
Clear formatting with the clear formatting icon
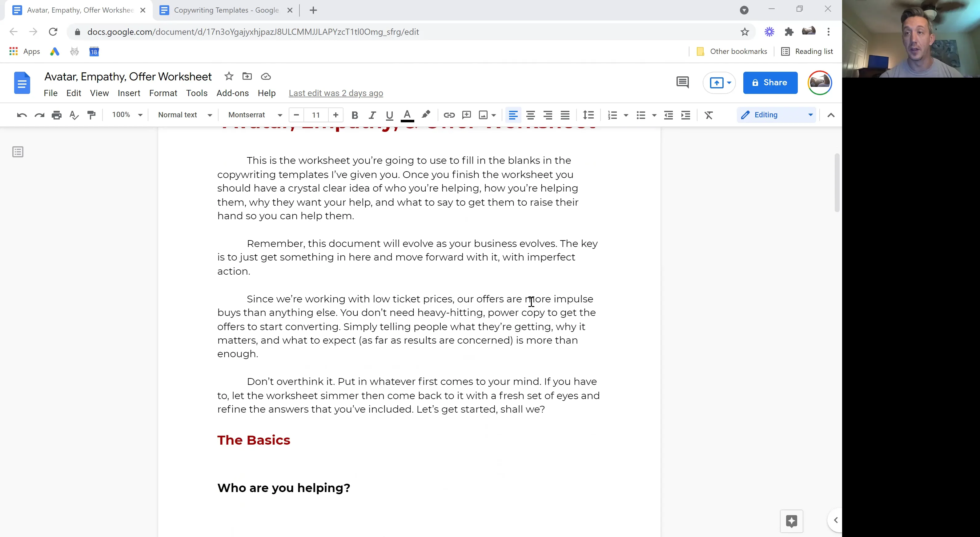tap(708, 115)
